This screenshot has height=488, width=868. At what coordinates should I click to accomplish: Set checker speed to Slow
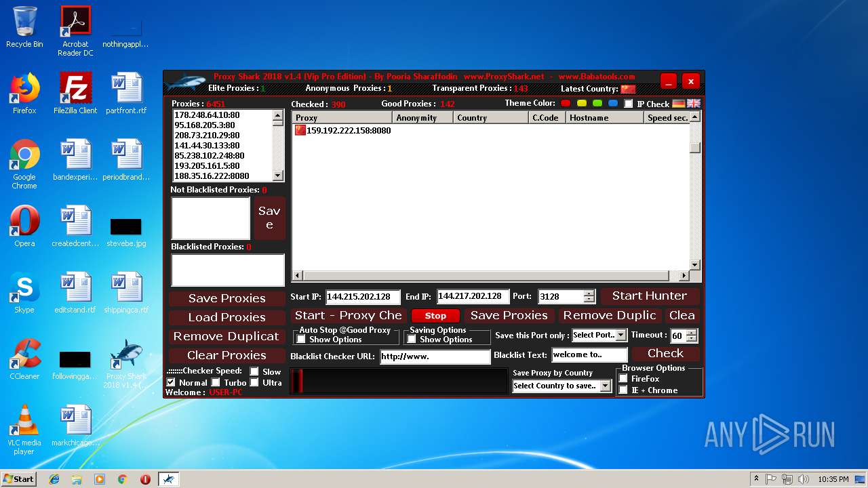point(254,371)
